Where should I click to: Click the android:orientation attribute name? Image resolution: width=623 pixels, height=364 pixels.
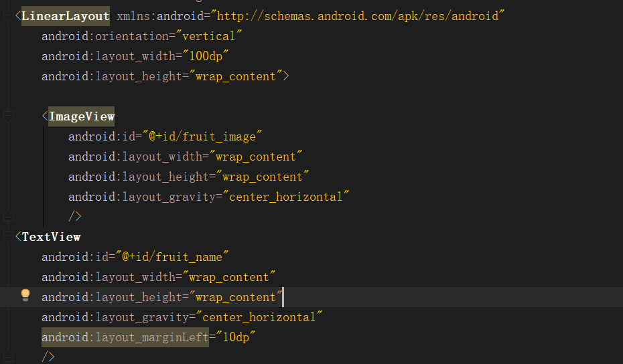coord(105,36)
